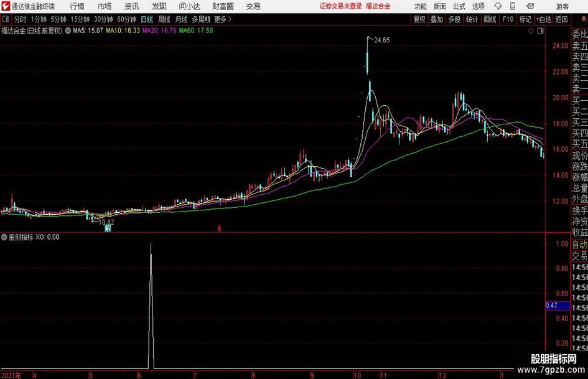Switch to 月线 monthly period

182,19
